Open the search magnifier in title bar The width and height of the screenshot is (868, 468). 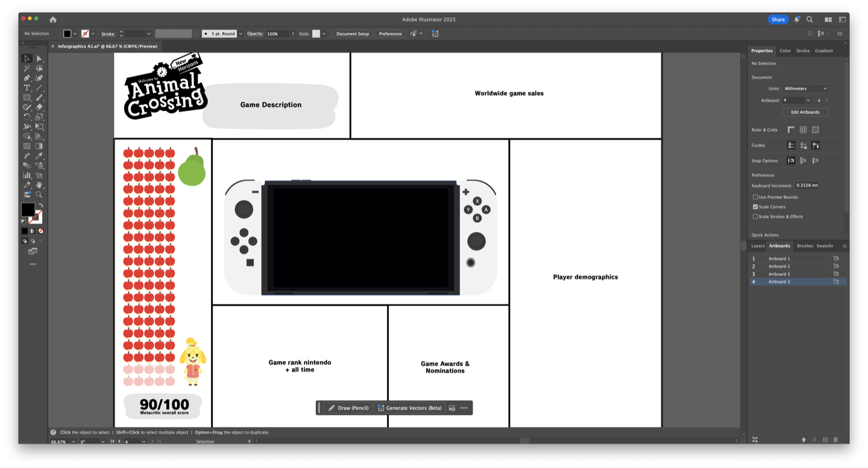(x=810, y=19)
